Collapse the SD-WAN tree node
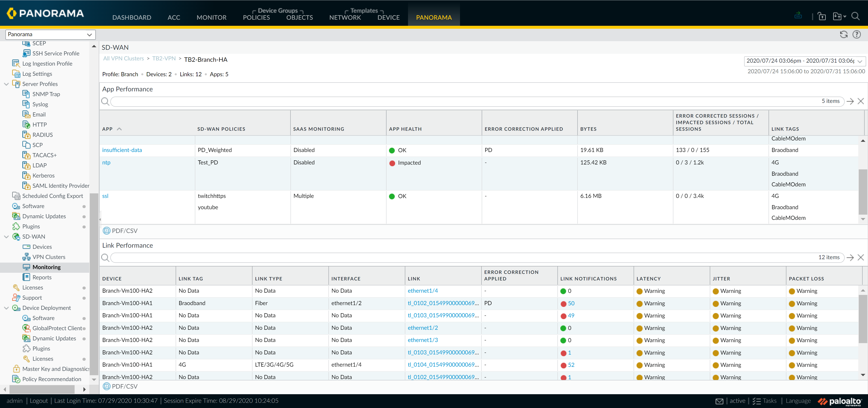This screenshot has width=868, height=408. [x=6, y=237]
